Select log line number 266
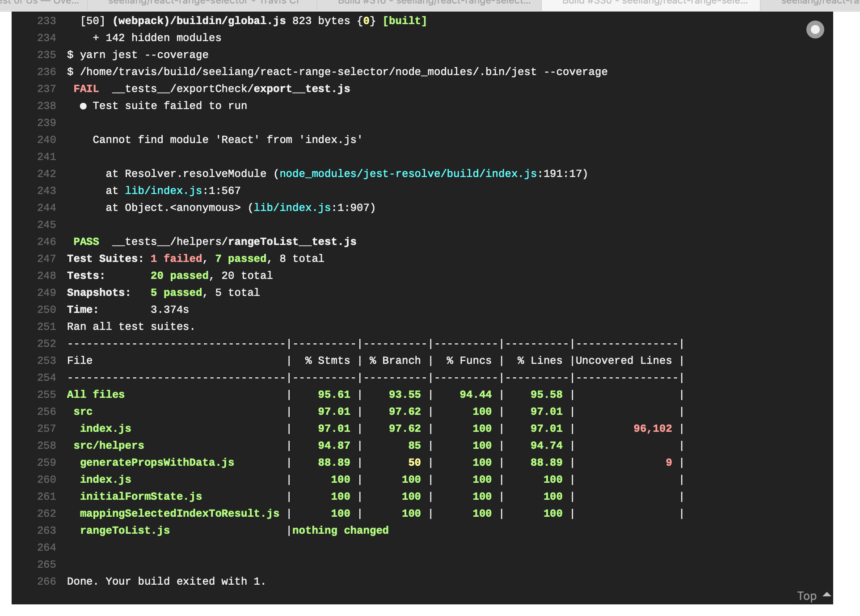 [x=46, y=582]
